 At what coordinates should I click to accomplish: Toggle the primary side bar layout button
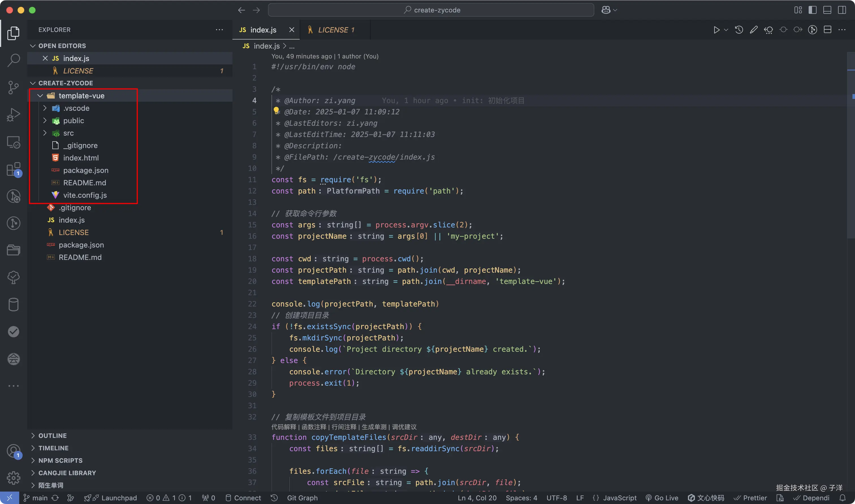click(813, 10)
